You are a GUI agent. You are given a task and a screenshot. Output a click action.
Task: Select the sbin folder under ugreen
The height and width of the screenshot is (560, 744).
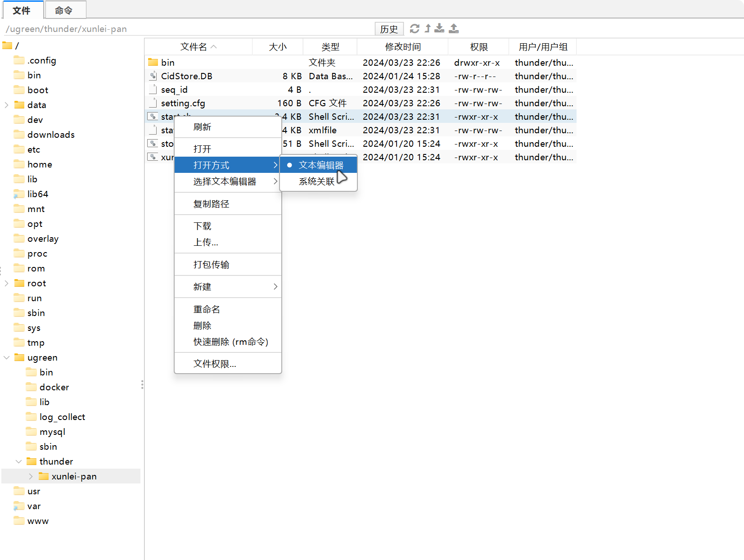[48, 447]
